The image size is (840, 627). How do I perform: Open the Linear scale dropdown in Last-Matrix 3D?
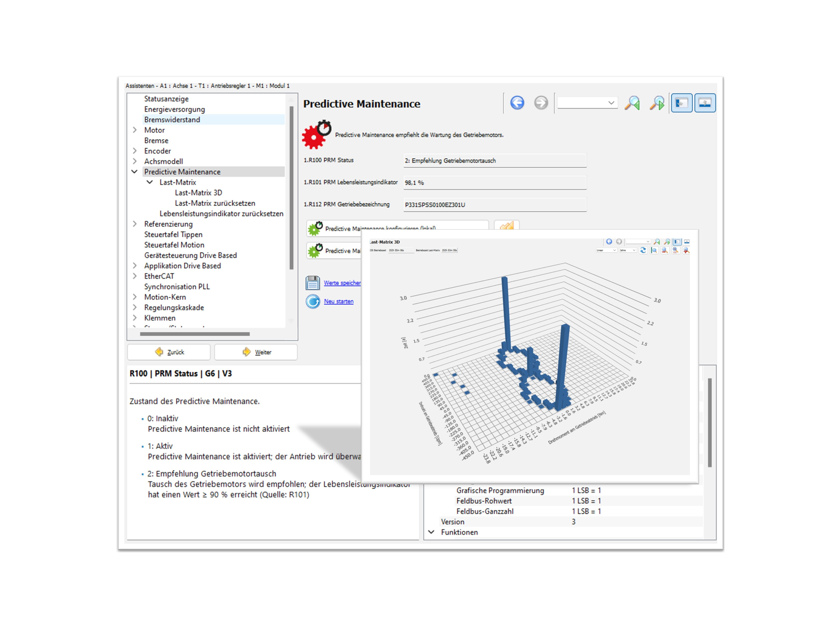pos(606,250)
